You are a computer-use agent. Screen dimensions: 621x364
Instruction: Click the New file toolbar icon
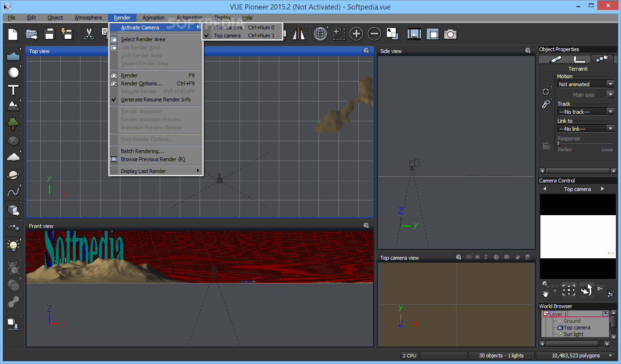pyautogui.click(x=13, y=34)
